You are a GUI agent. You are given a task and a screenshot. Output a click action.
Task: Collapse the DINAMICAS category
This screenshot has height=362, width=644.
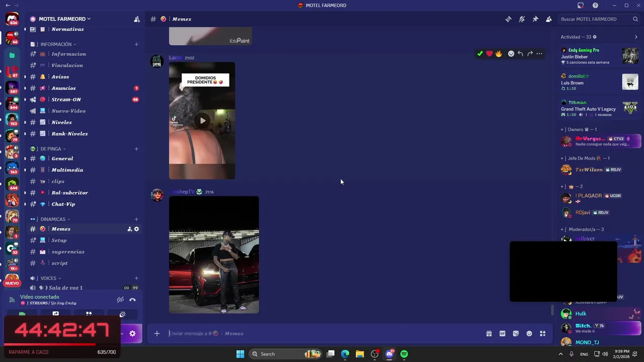(x=52, y=219)
